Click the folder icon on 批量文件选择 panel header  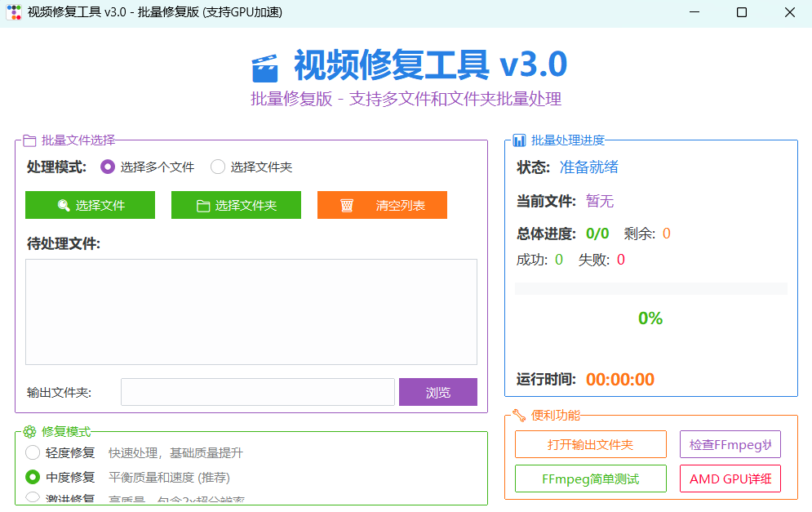click(x=30, y=139)
